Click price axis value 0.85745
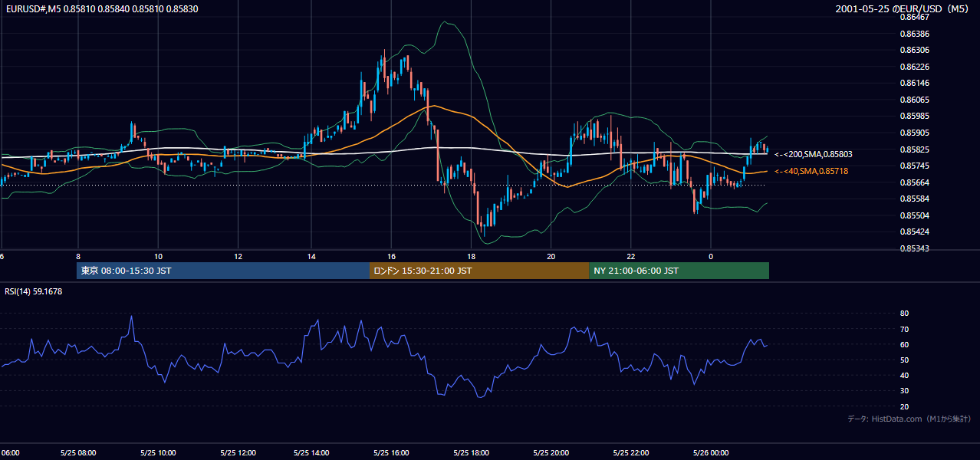 tap(915, 166)
